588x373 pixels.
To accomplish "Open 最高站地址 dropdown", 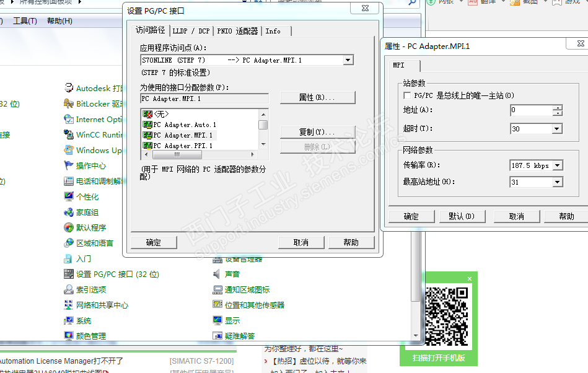I will 557,182.
